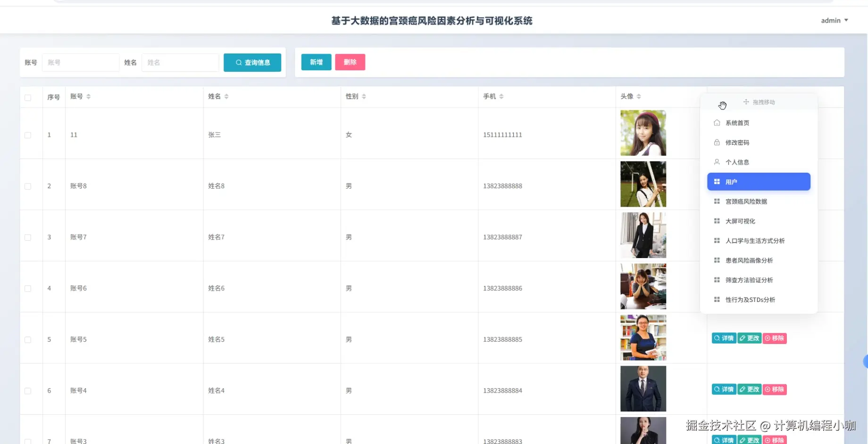Click the grid icon beside 宫颈癌风险数据

[x=717, y=201]
